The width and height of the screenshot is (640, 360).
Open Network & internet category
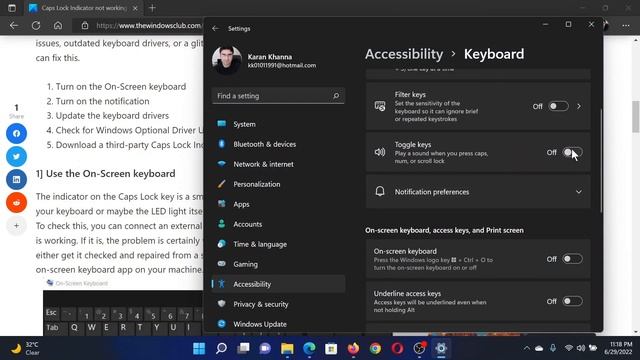(x=278, y=164)
